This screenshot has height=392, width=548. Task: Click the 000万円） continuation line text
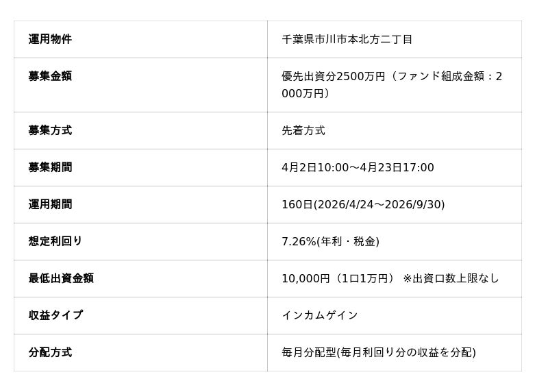(306, 94)
